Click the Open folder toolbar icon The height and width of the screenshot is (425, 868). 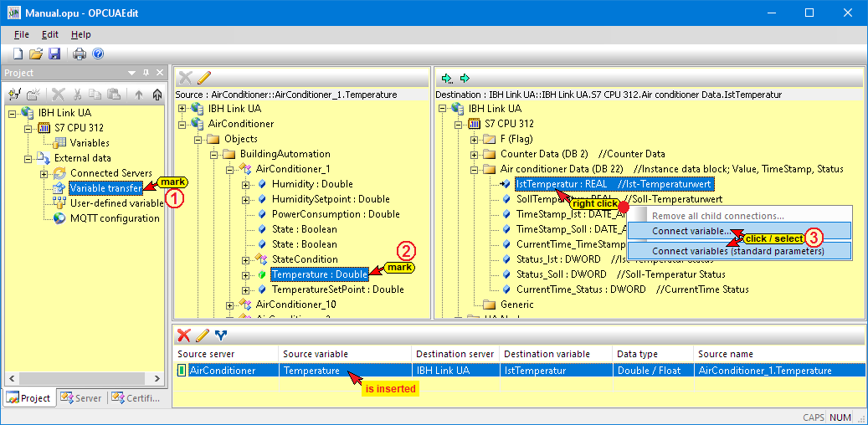(x=36, y=54)
